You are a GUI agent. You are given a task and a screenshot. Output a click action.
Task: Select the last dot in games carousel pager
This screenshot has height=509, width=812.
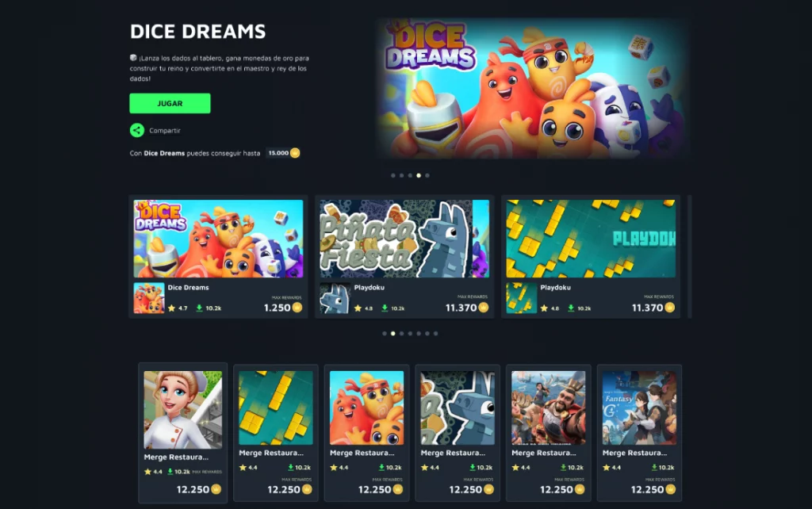435,334
